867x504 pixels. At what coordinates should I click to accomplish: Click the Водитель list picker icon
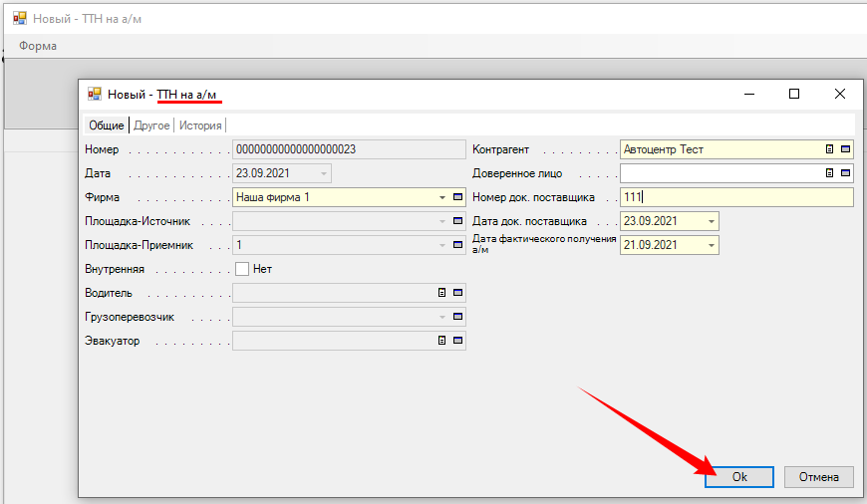pos(441,293)
